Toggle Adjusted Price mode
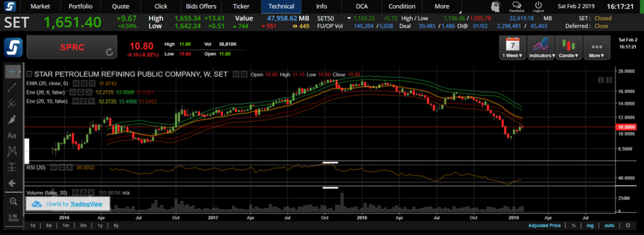Image resolution: width=644 pixels, height=235 pixels. (544, 226)
